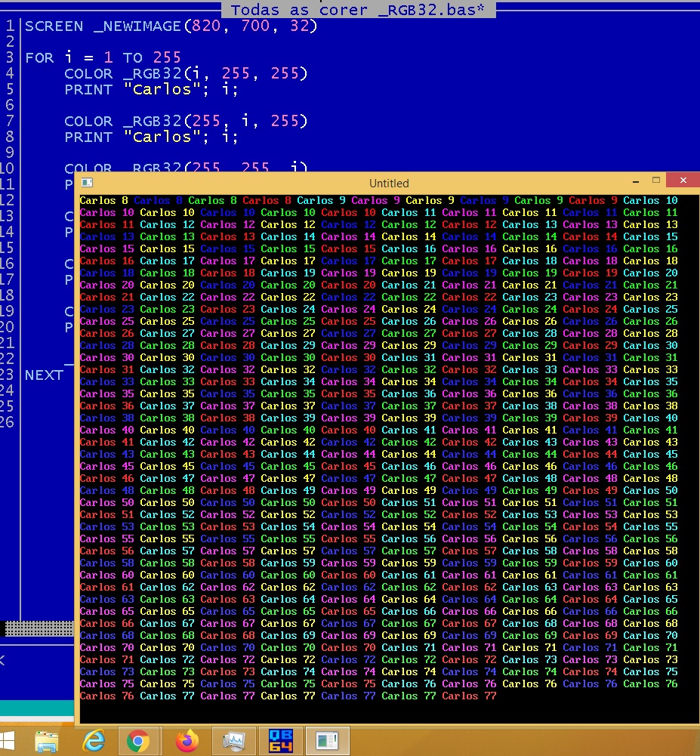The width and height of the screenshot is (700, 756).
Task: Open File Explorer from the taskbar
Action: tap(47, 742)
